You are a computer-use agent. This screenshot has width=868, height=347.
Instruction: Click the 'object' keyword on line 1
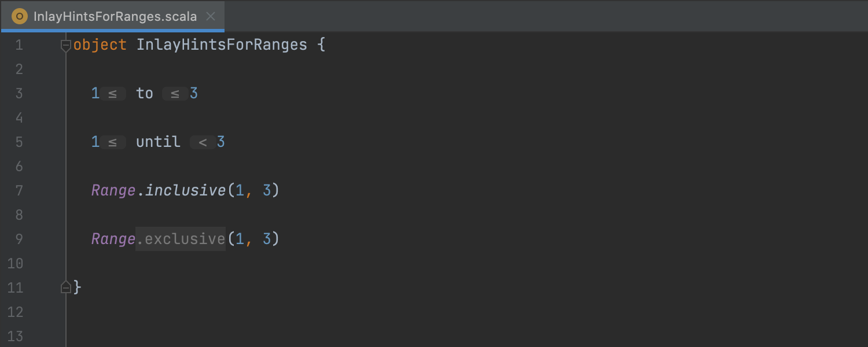[x=100, y=45]
